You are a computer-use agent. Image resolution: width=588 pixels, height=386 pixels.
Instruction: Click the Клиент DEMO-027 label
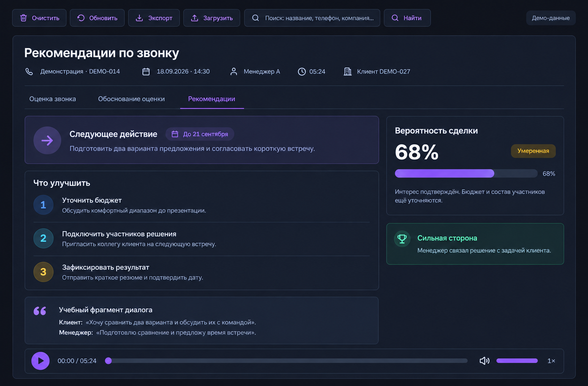(384, 71)
